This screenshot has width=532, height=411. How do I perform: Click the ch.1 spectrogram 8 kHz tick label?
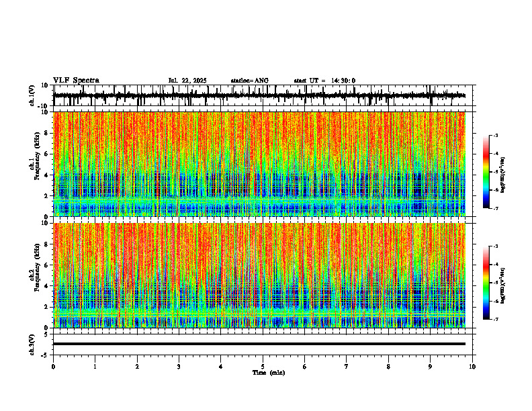(47, 133)
